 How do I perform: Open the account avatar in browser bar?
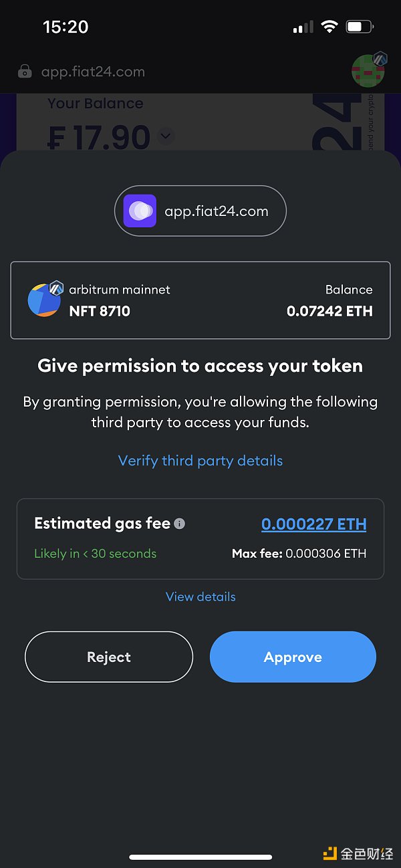point(368,71)
